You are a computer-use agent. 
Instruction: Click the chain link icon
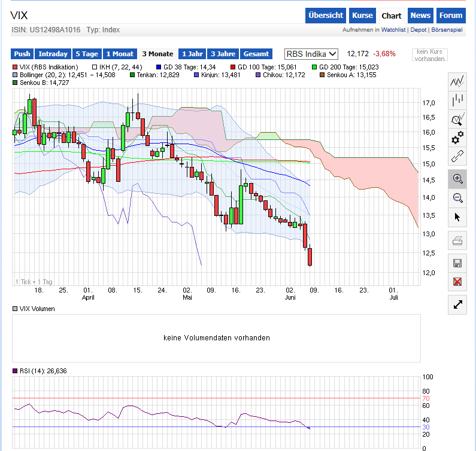pyautogui.click(x=458, y=157)
